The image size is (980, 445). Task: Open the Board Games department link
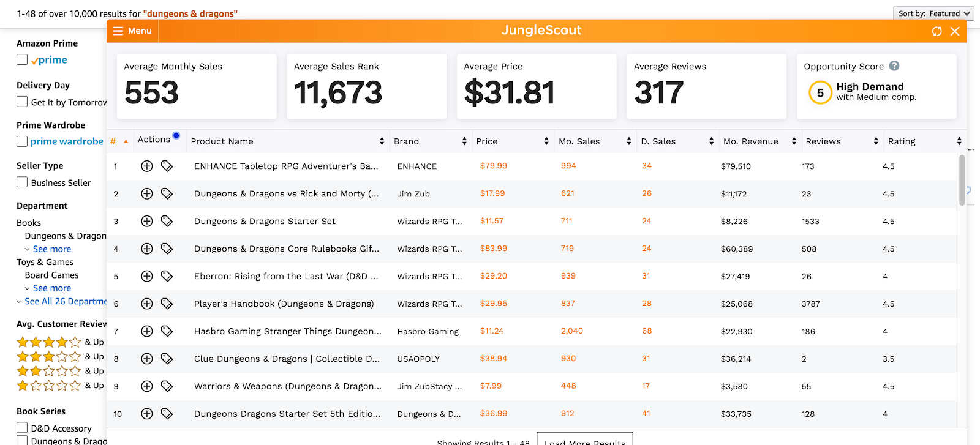coord(51,275)
